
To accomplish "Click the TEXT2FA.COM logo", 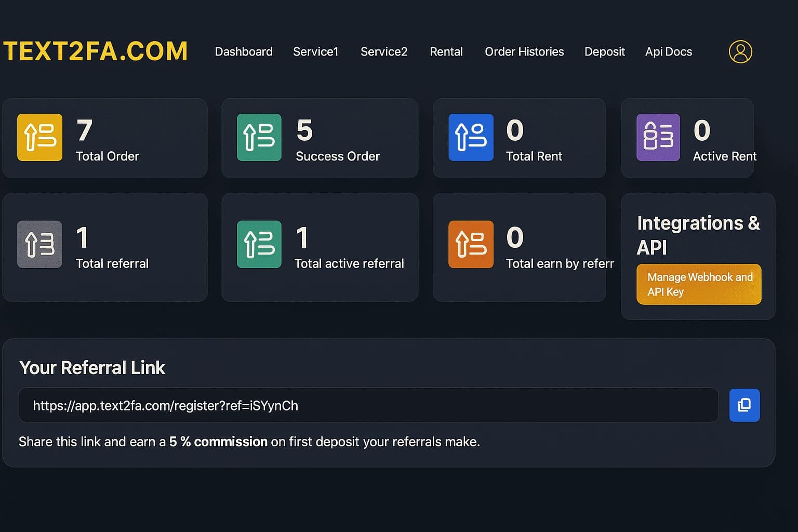I will click(x=96, y=51).
